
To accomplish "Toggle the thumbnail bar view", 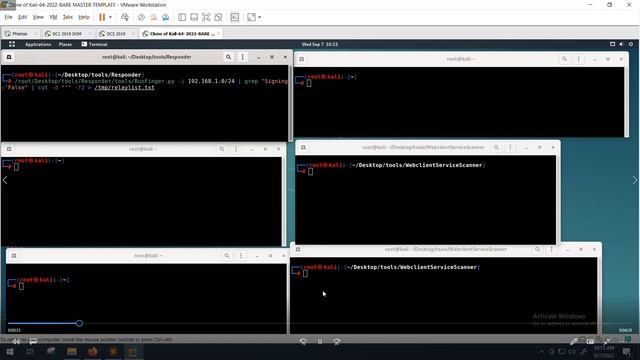I will point(194,17).
